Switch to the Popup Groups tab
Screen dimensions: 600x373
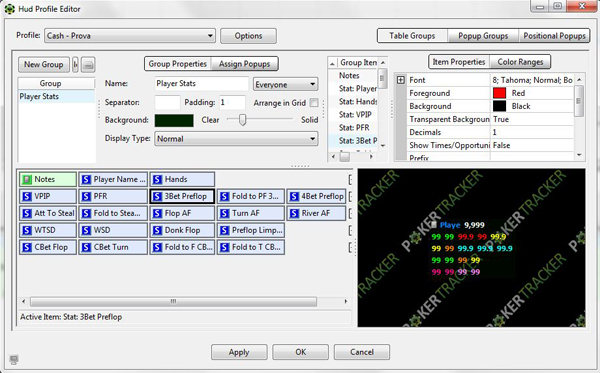[483, 36]
